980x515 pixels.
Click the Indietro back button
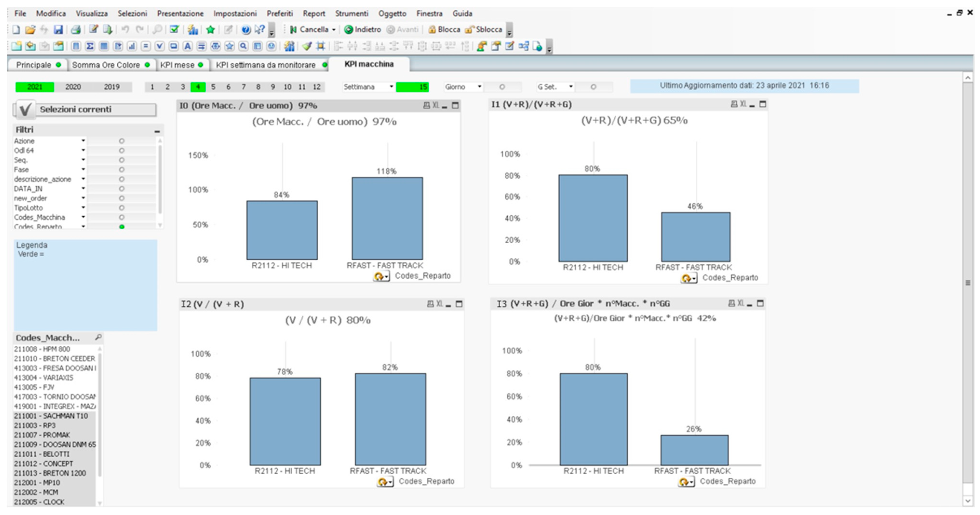coord(362,30)
